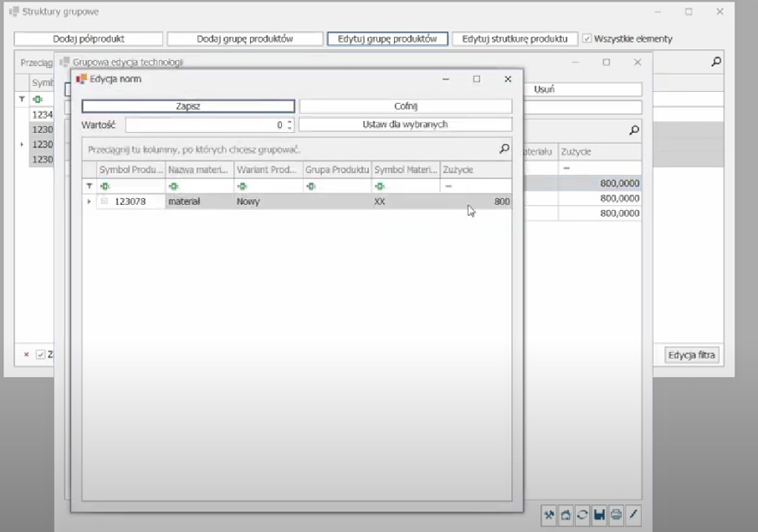Expand the row for product 123078

click(x=89, y=202)
